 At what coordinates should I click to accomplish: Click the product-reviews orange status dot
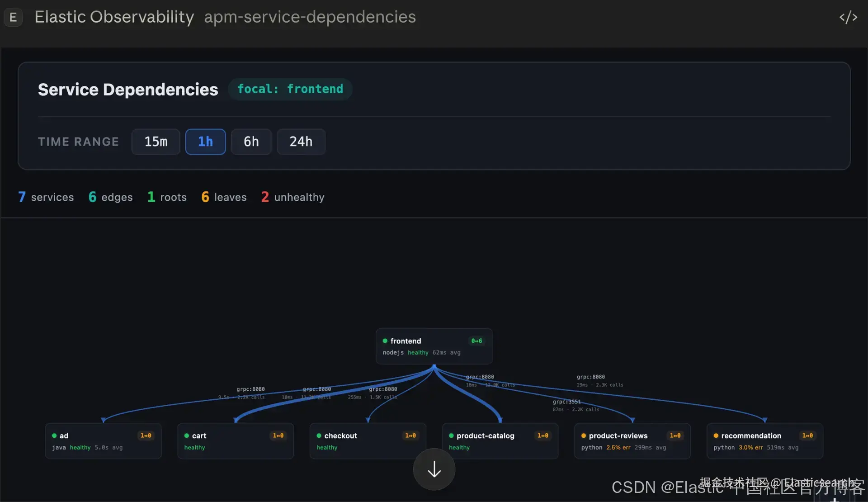tap(584, 436)
